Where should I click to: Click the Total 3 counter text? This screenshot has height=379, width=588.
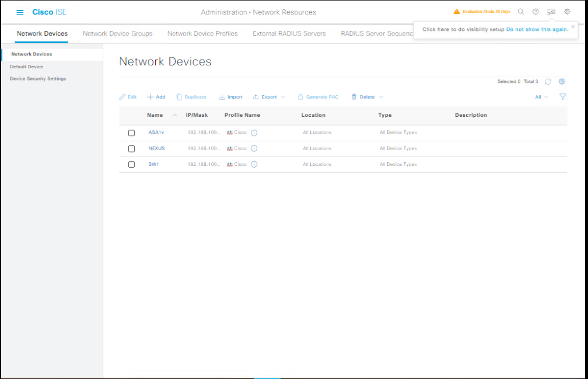click(x=531, y=81)
